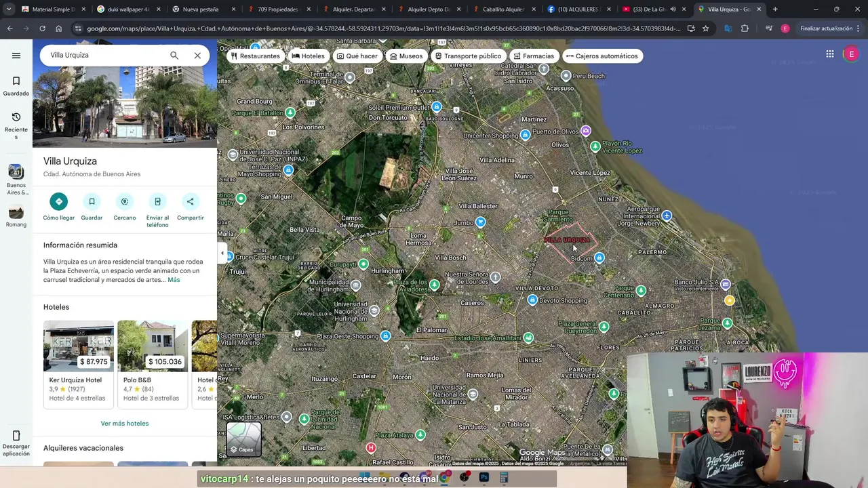Click Devoto Shopping map marker
The height and width of the screenshot is (488, 868).
[532, 300]
